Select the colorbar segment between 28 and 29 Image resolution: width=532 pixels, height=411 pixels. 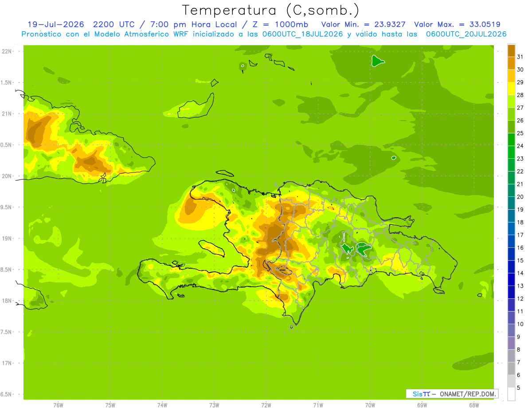pos(511,89)
